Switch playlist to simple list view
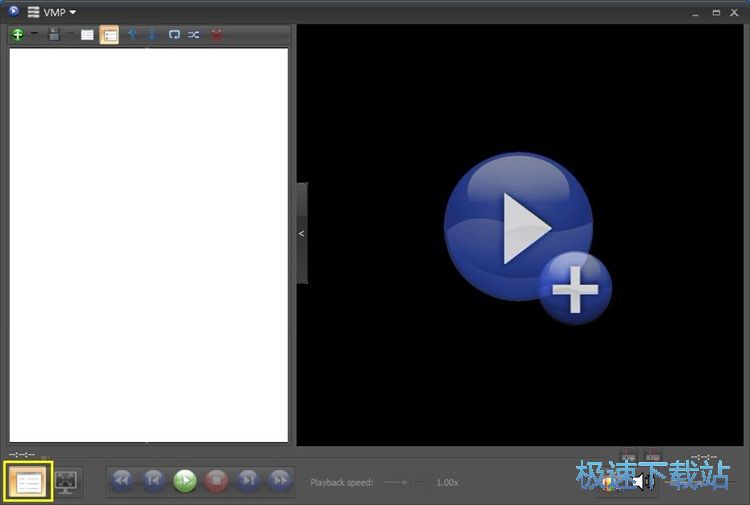750x505 pixels. [x=87, y=35]
